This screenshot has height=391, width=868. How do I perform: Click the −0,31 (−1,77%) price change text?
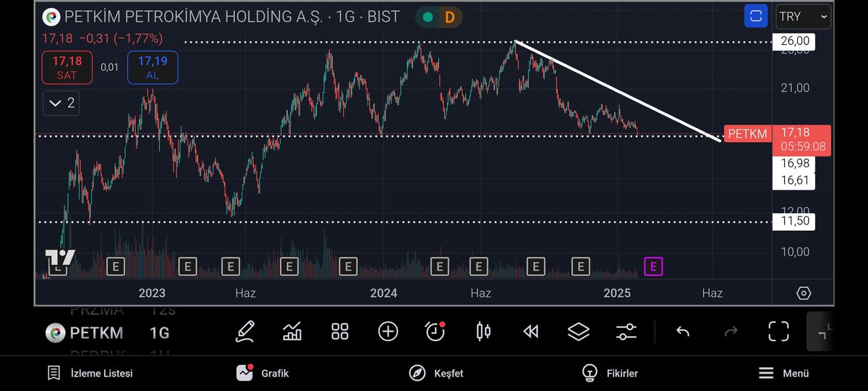pyautogui.click(x=122, y=38)
